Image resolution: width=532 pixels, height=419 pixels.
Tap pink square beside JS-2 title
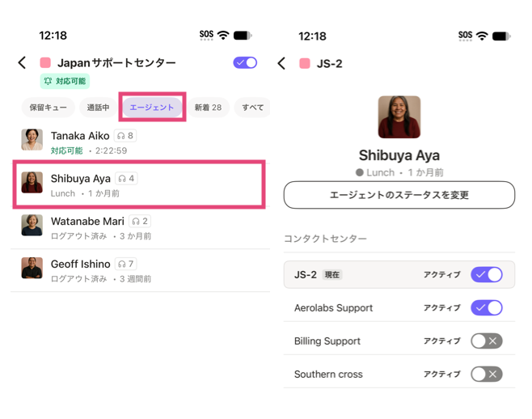(305, 63)
